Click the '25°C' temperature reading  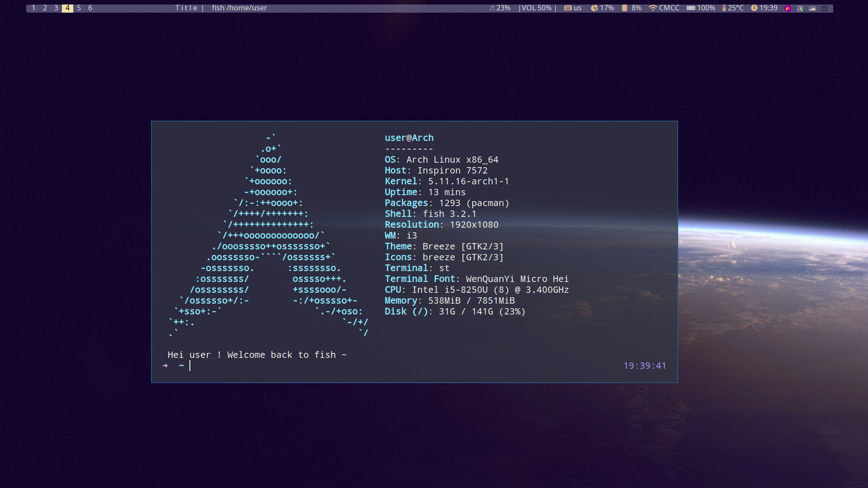pyautogui.click(x=736, y=8)
